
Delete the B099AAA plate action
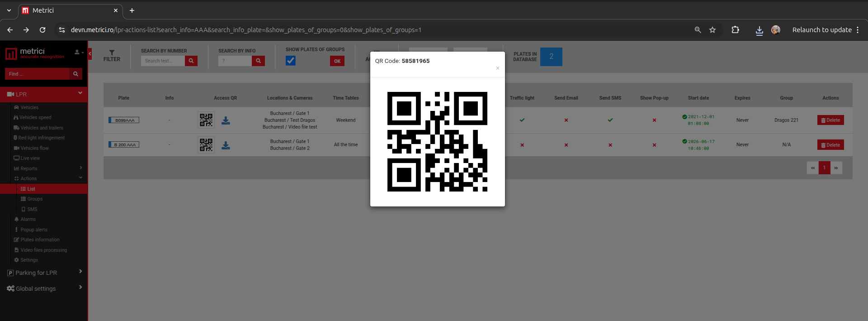(830, 120)
